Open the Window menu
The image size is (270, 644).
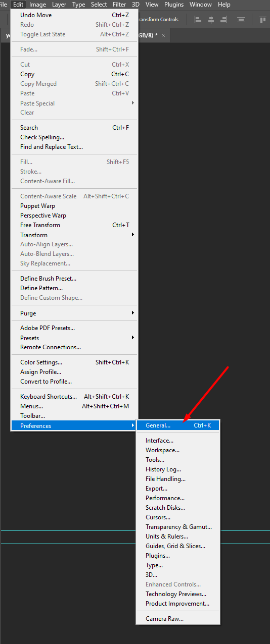click(201, 5)
